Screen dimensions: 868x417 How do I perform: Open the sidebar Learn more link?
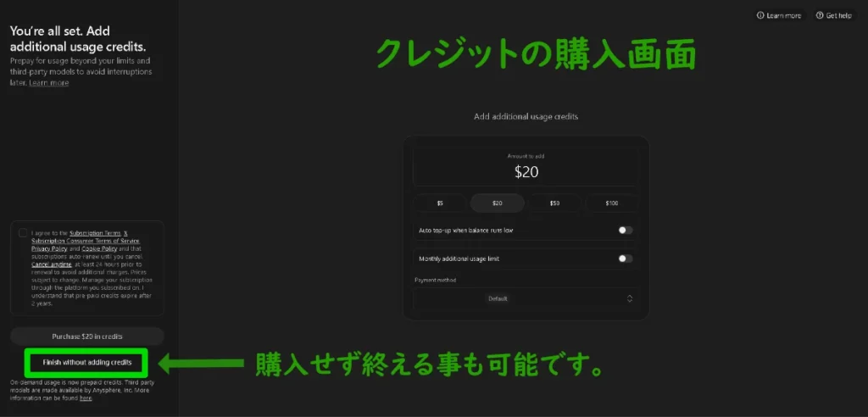click(x=48, y=82)
